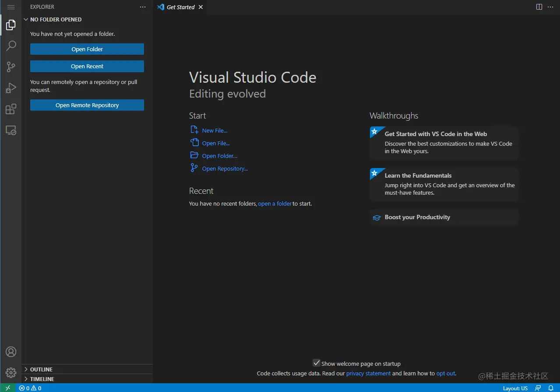Open the Remote Explorer view
The width and height of the screenshot is (560, 392).
tap(11, 130)
